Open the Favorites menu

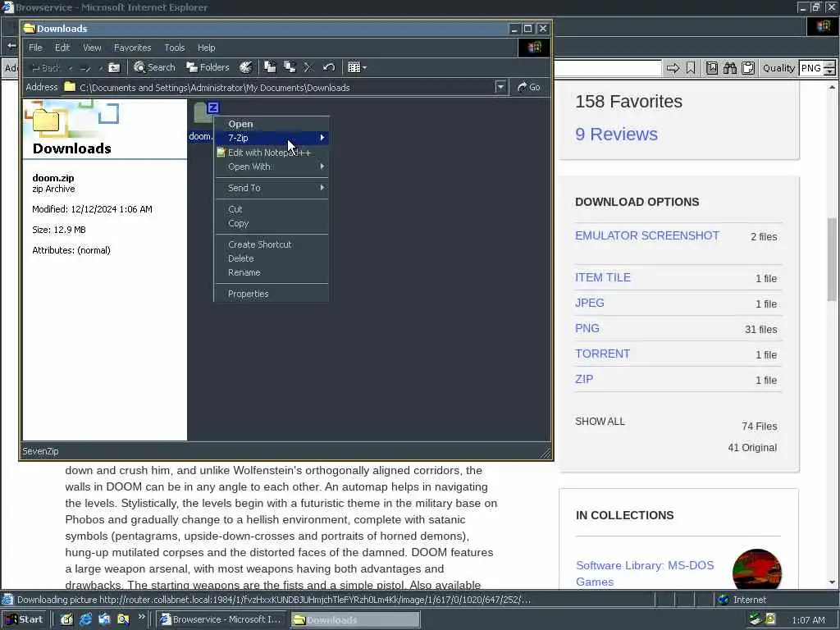[x=132, y=48]
